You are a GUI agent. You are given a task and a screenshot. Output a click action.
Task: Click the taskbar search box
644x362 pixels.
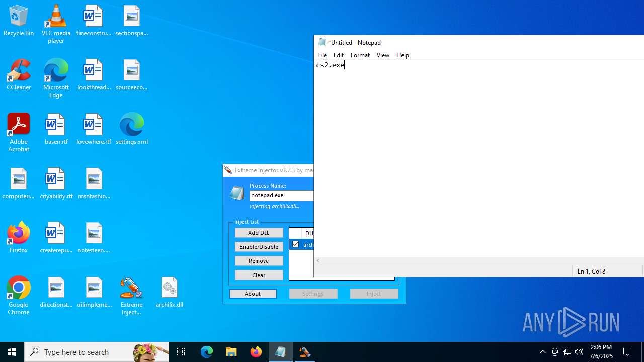tap(97, 352)
